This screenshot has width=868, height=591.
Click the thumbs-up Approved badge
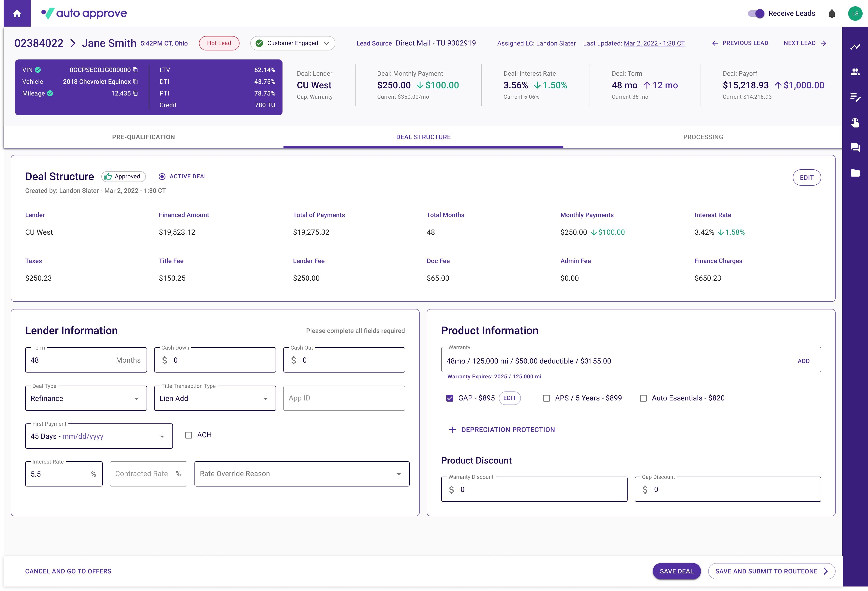tap(123, 176)
